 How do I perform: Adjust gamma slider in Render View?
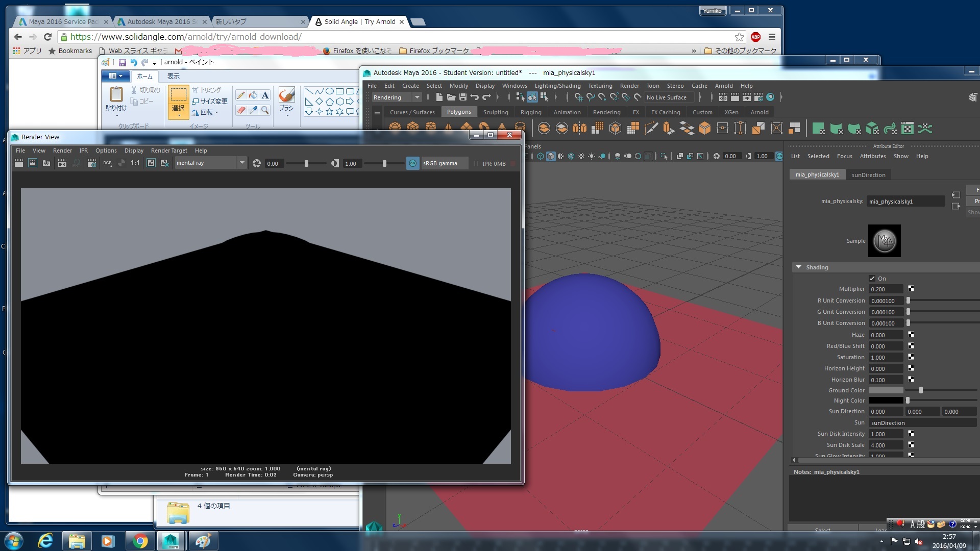384,163
